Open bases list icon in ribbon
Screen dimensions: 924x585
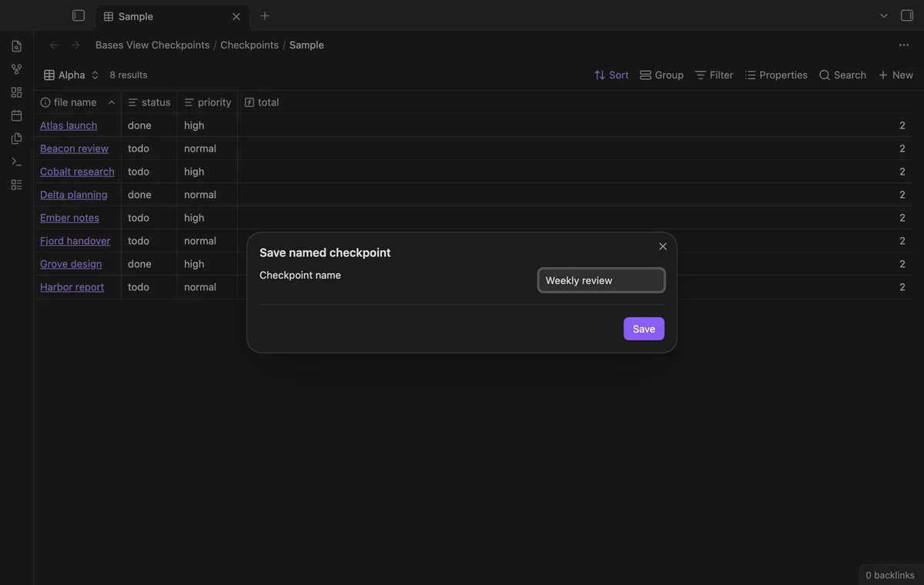pos(16,185)
